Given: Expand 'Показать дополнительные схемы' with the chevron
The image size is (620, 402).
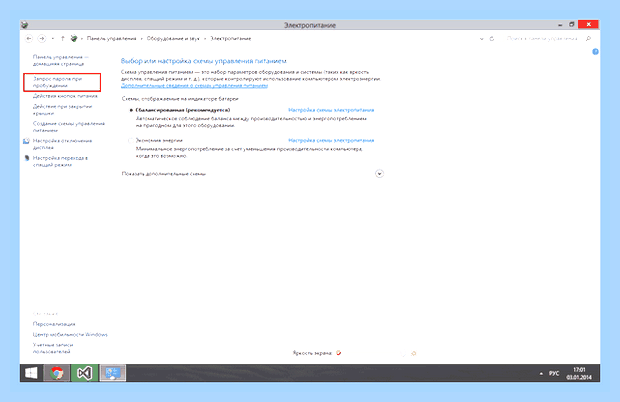Looking at the screenshot, I should tap(379, 174).
